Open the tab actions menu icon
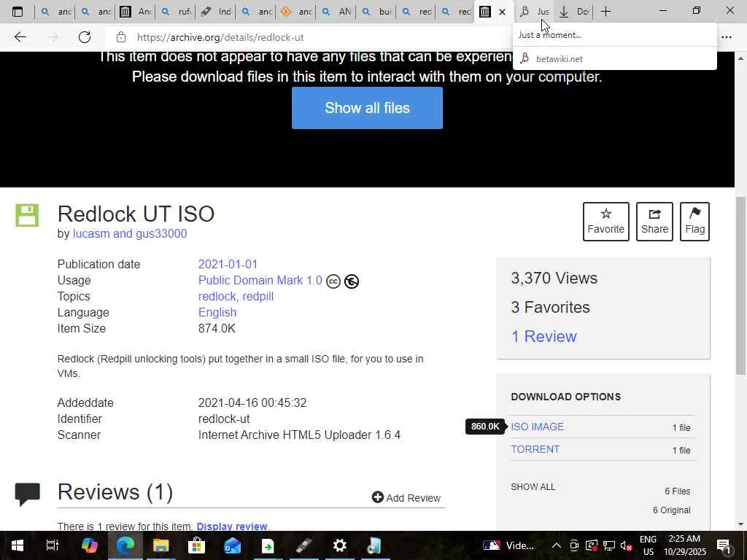This screenshot has width=747, height=560. pos(18,12)
